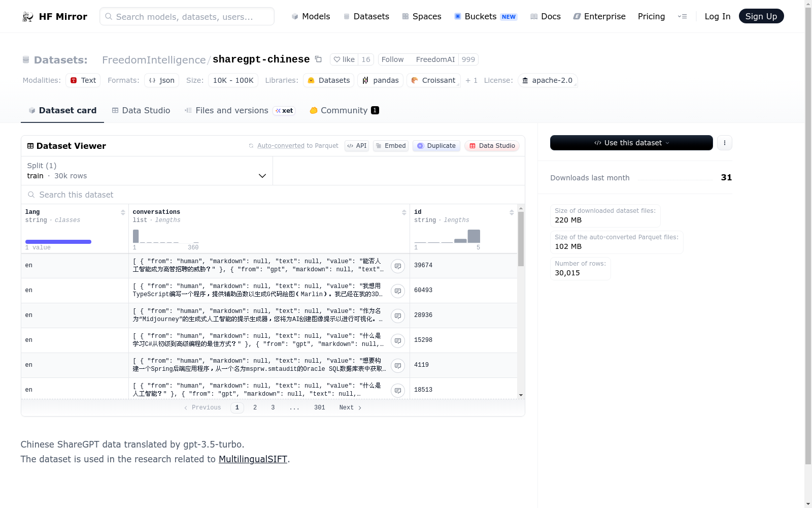Click the HF Mirror logo icon
The width and height of the screenshot is (812, 508).
coord(28,17)
